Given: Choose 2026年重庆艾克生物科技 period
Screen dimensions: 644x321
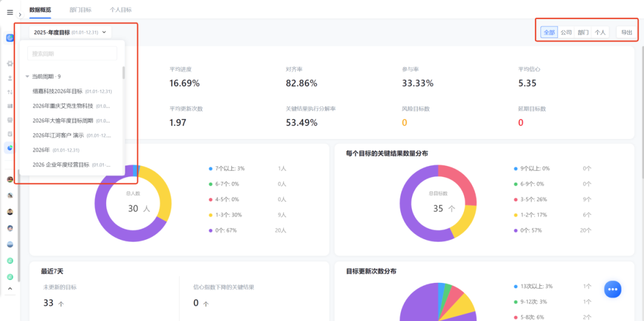Looking at the screenshot, I should (72, 106).
